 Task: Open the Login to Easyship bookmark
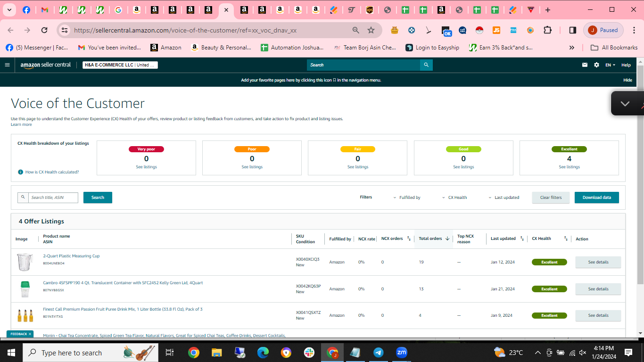(x=432, y=48)
